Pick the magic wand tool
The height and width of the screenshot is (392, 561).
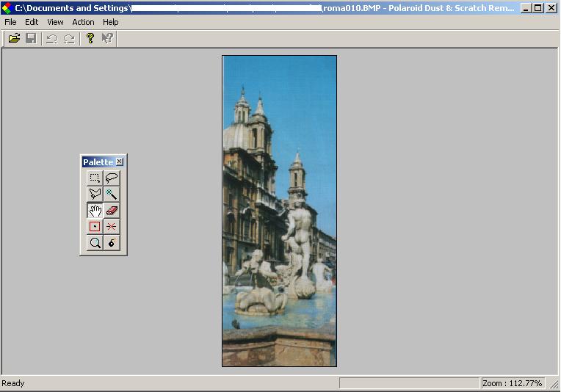[x=112, y=194]
